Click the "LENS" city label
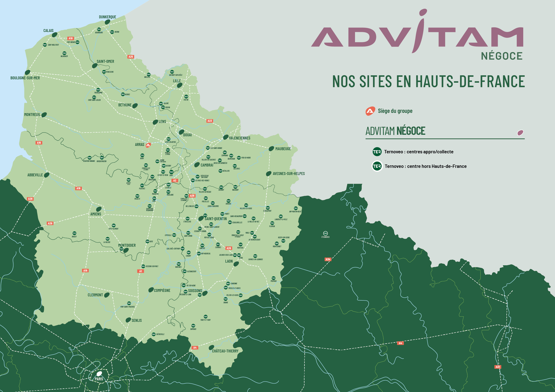555x392 pixels. pyautogui.click(x=162, y=122)
